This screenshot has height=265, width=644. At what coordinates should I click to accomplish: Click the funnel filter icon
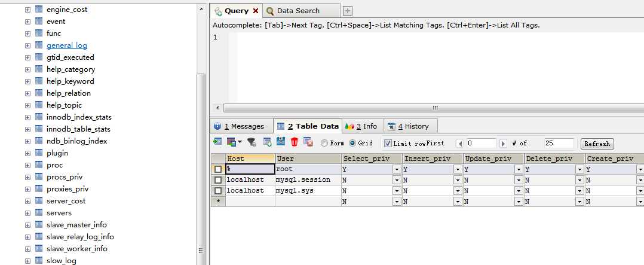tap(252, 142)
